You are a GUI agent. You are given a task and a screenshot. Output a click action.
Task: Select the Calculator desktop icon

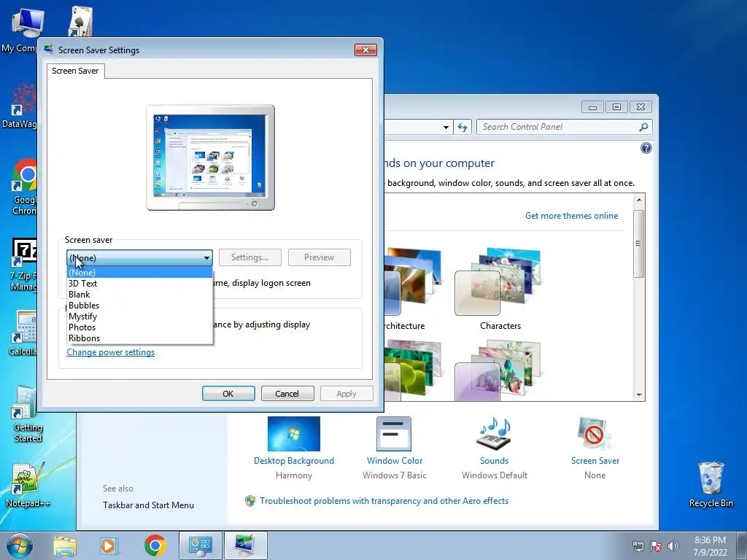pyautogui.click(x=22, y=333)
